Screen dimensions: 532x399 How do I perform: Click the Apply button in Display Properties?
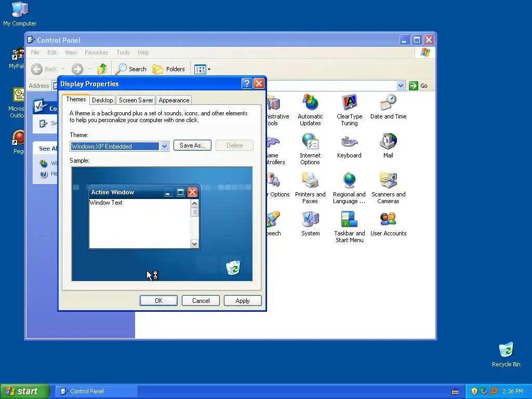(243, 301)
